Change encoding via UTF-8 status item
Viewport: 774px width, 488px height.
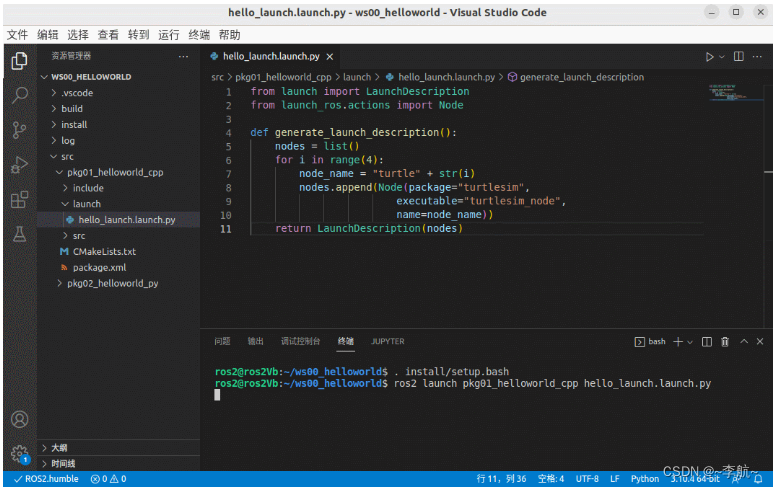tap(587, 479)
